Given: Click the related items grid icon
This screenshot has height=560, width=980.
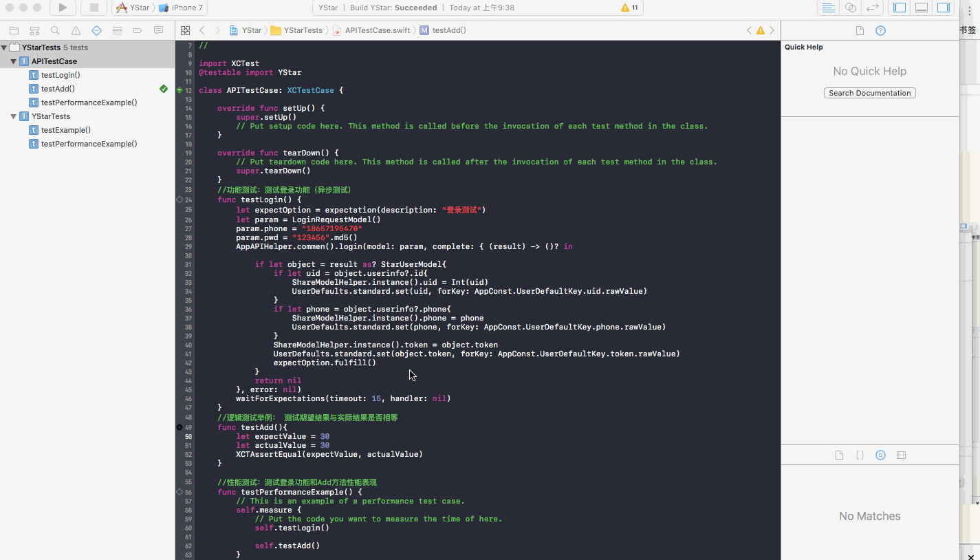Looking at the screenshot, I should [x=185, y=31].
